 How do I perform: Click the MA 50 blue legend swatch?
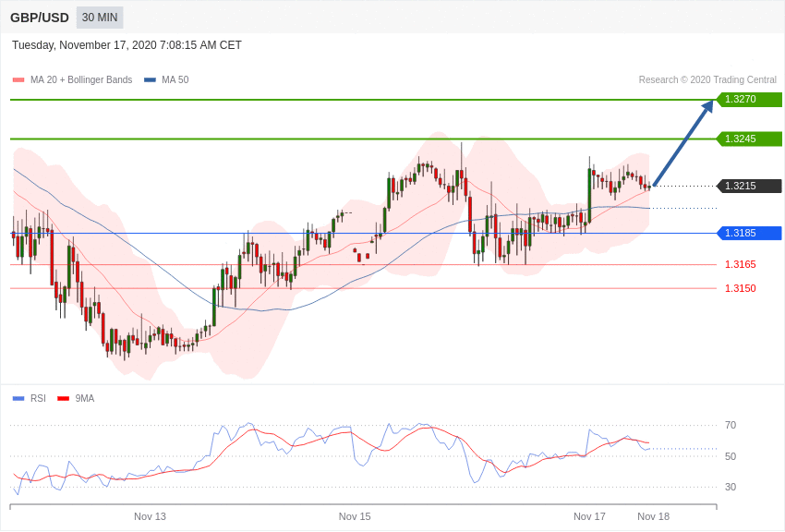click(150, 79)
